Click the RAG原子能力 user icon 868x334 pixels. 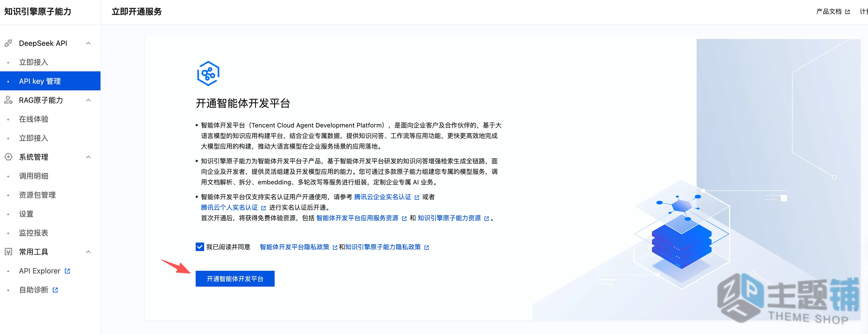point(8,100)
